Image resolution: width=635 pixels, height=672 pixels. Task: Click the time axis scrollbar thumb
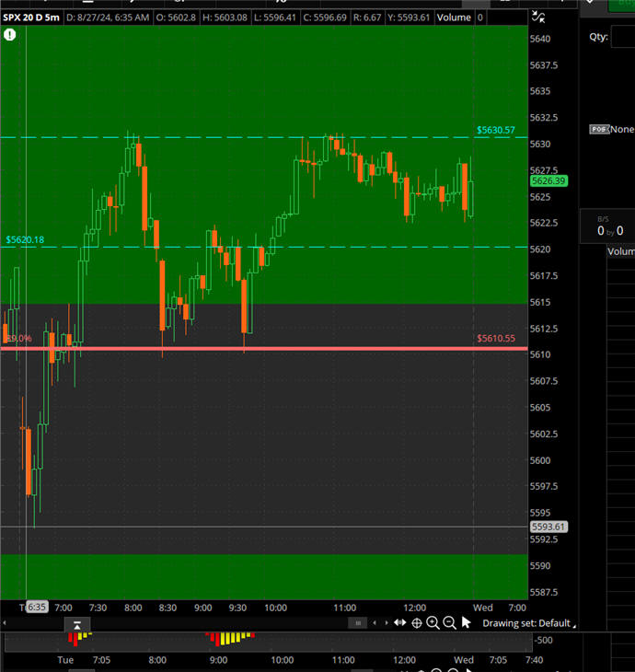point(358,622)
